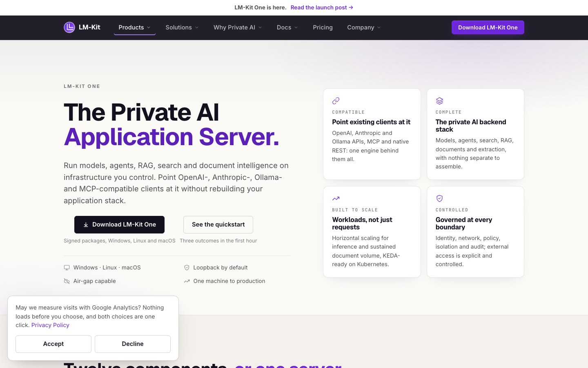Image resolution: width=588 pixels, height=368 pixels.
Task: Click the air-gap icon beside Air-gap capable
Action: click(x=67, y=281)
